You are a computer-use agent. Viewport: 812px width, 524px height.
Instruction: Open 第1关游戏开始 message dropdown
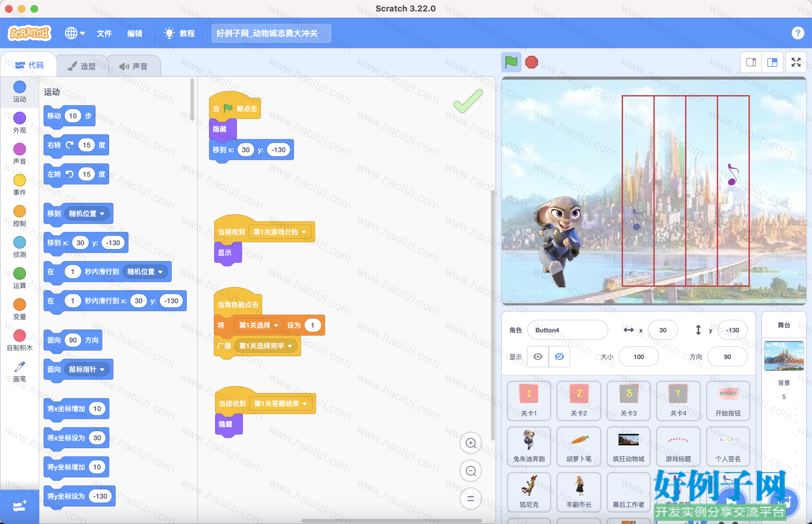tap(279, 232)
